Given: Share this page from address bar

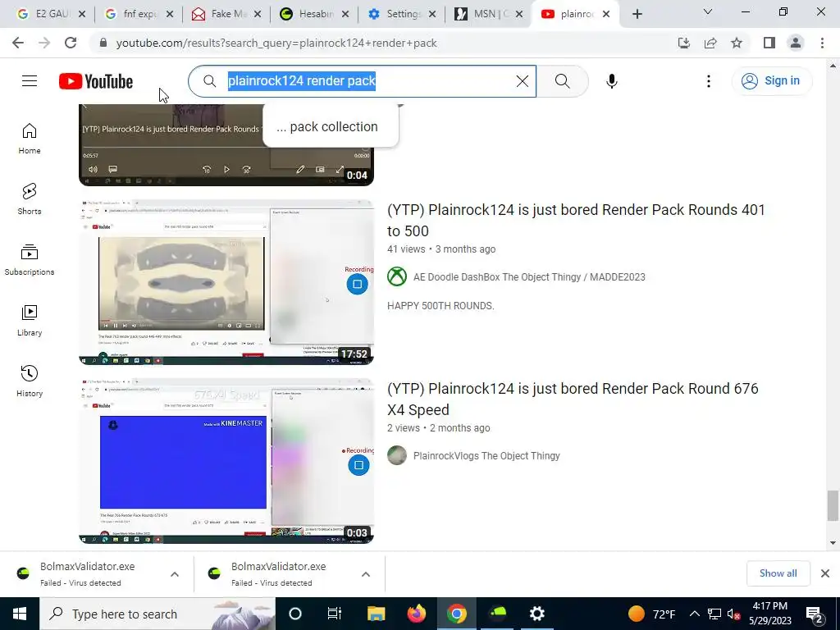Looking at the screenshot, I should 710,43.
